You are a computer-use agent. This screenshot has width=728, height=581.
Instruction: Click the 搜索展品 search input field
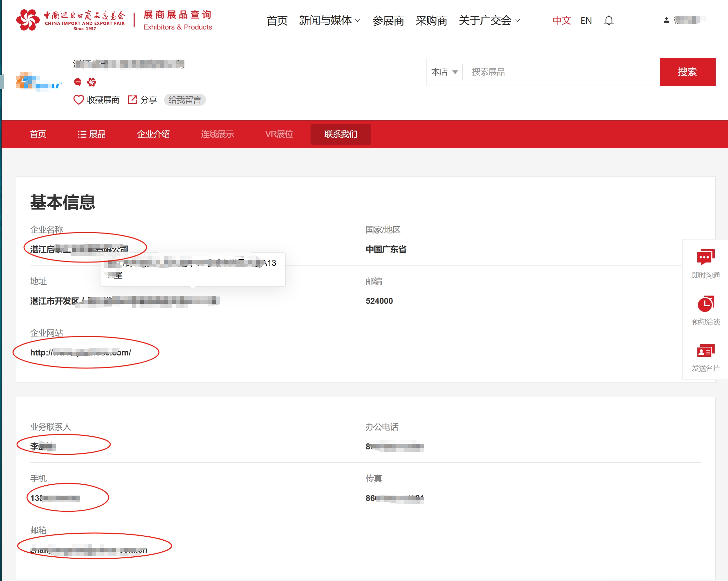(x=560, y=72)
